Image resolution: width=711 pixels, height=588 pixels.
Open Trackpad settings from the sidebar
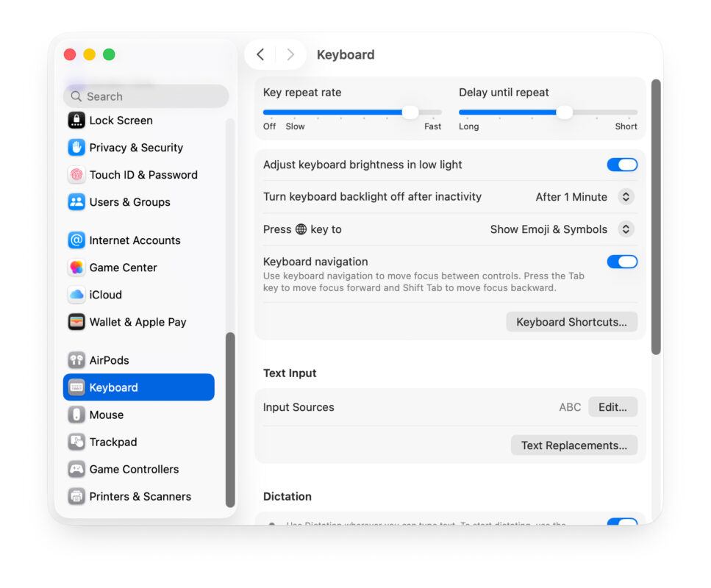pyautogui.click(x=76, y=441)
